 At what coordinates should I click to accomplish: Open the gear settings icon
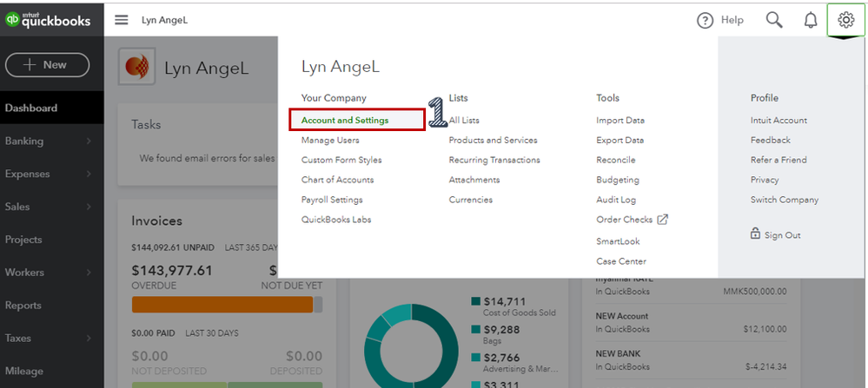coord(845,21)
